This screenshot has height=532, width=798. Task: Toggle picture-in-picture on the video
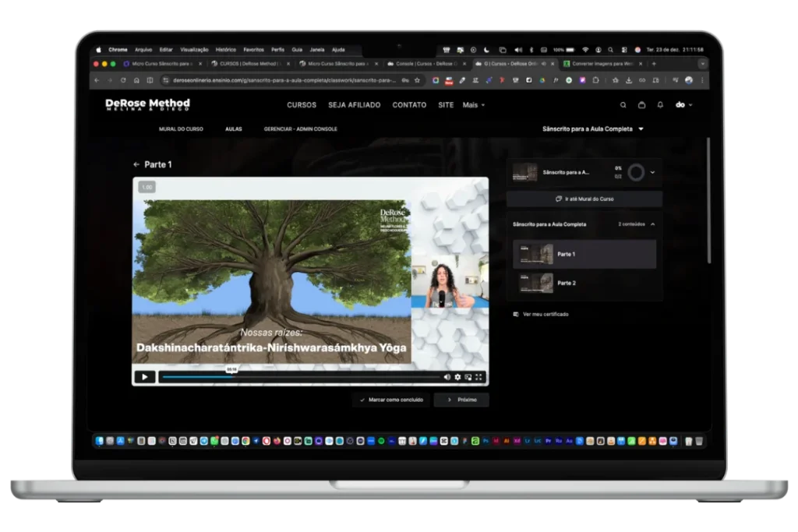click(x=468, y=377)
